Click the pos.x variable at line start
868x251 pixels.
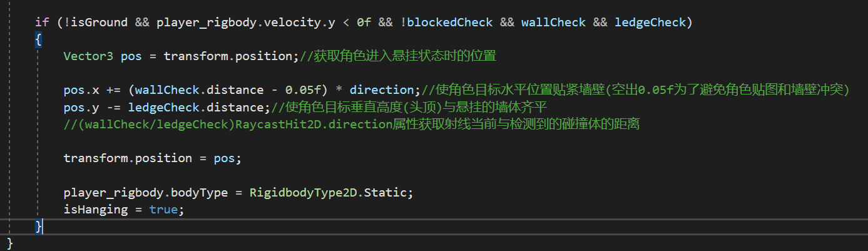pyautogui.click(x=78, y=90)
